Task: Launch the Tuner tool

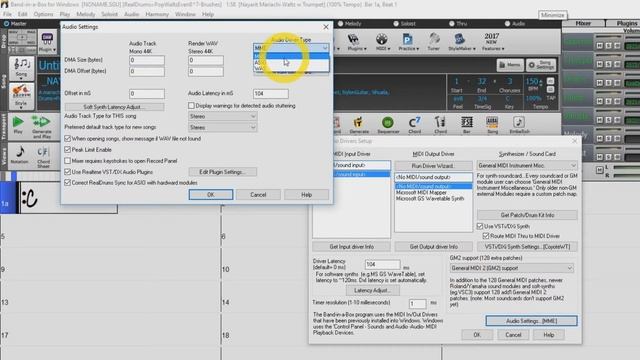Action: click(x=433, y=42)
